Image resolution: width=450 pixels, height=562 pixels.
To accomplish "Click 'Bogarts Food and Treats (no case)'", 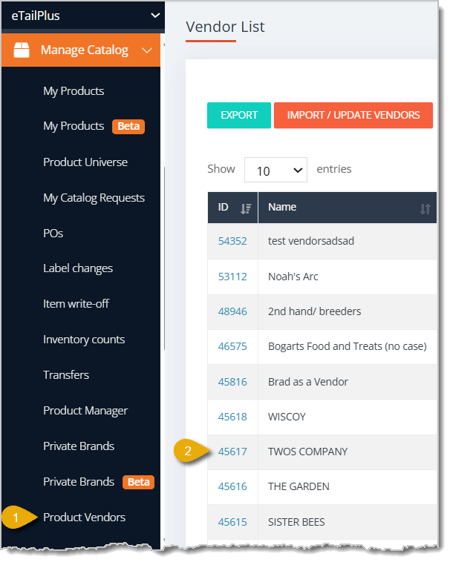I will [x=347, y=346].
